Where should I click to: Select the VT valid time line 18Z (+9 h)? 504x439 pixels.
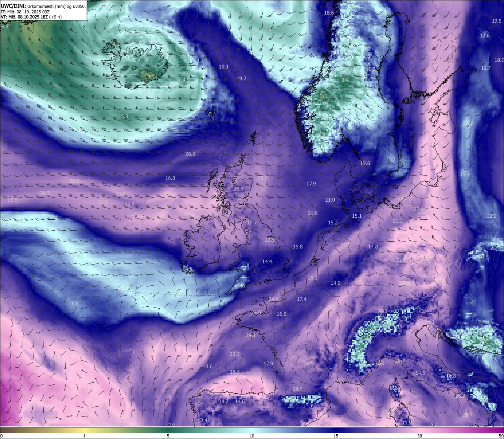31,17
